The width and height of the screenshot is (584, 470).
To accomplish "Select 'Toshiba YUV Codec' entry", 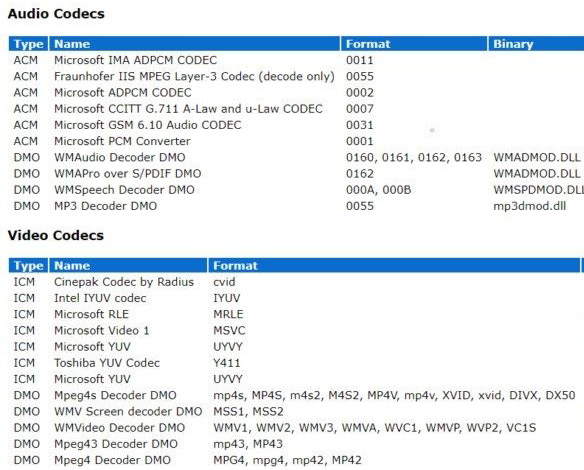I will (x=107, y=363).
